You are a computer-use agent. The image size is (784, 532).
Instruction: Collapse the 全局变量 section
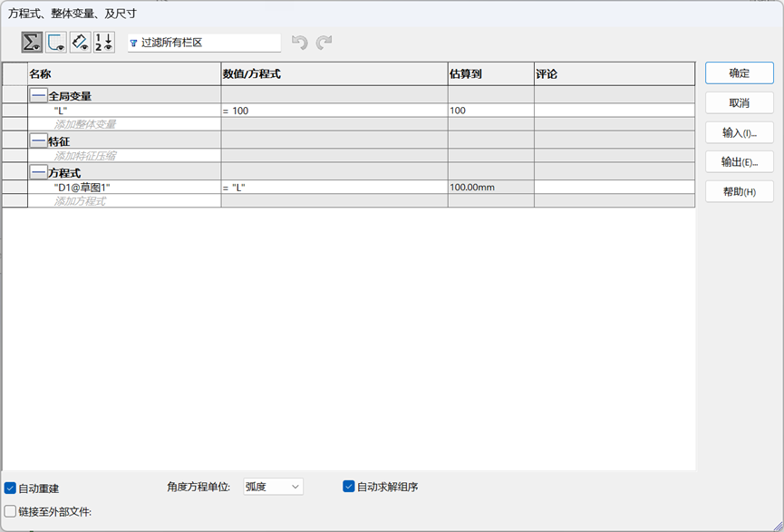point(38,96)
